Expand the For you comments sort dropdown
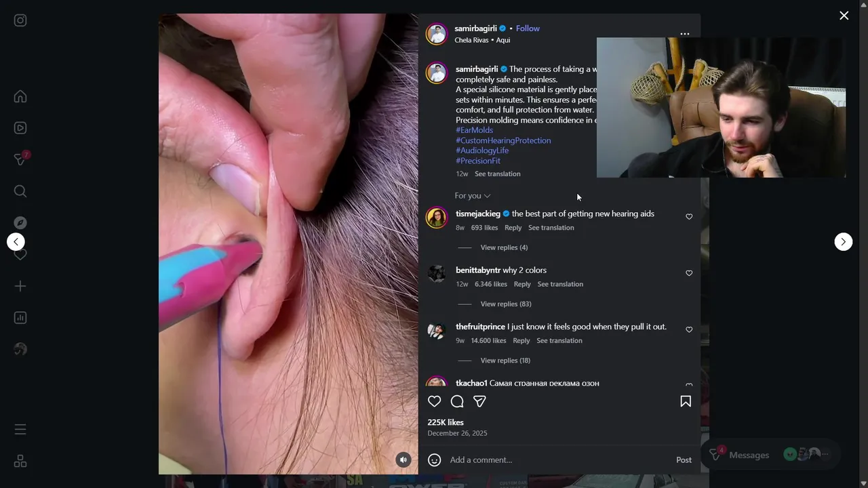 tap(473, 196)
